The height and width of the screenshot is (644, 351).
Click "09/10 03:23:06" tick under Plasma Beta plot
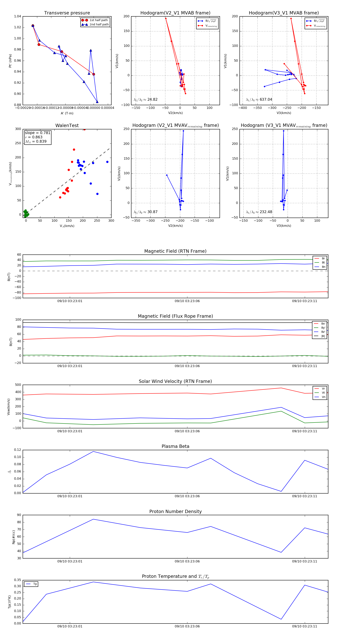pos(187,496)
